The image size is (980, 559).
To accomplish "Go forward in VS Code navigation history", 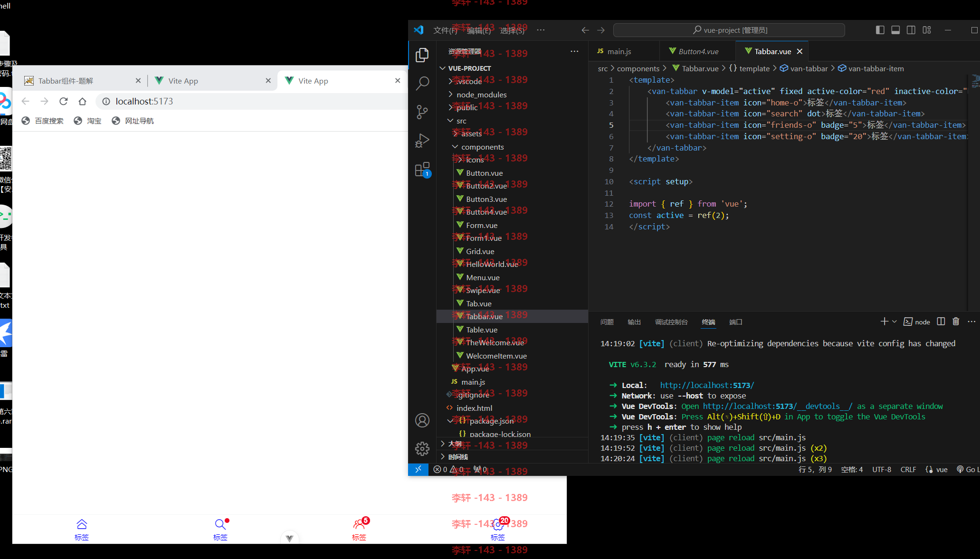I will coord(601,30).
